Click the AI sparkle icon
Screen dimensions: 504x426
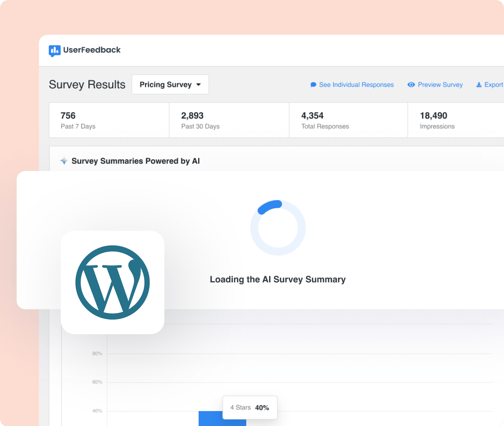coord(64,161)
